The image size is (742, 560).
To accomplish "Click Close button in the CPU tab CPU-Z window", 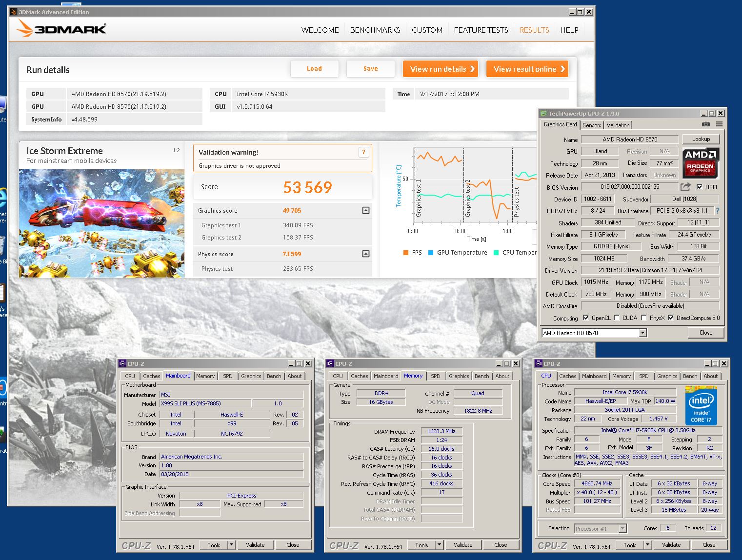I will (709, 545).
